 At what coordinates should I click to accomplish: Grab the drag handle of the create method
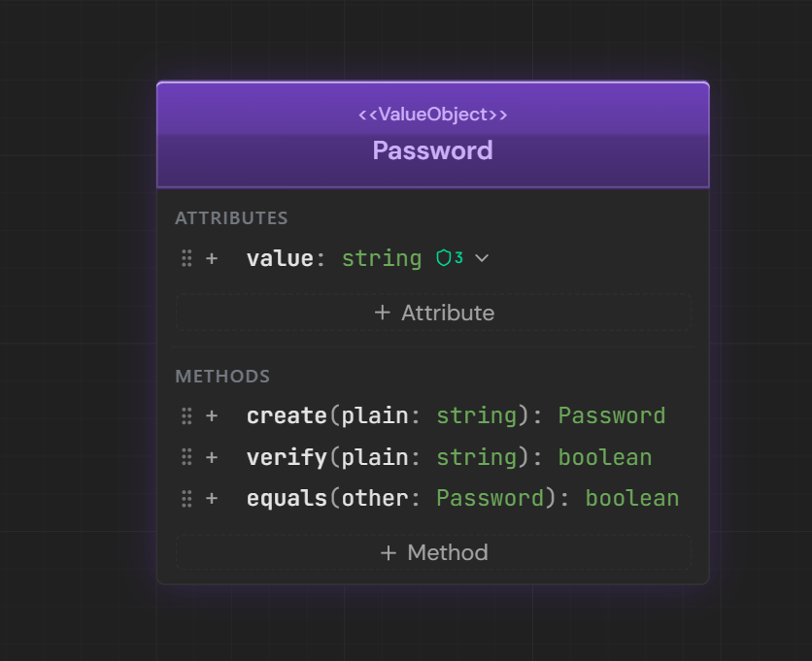pos(186,415)
